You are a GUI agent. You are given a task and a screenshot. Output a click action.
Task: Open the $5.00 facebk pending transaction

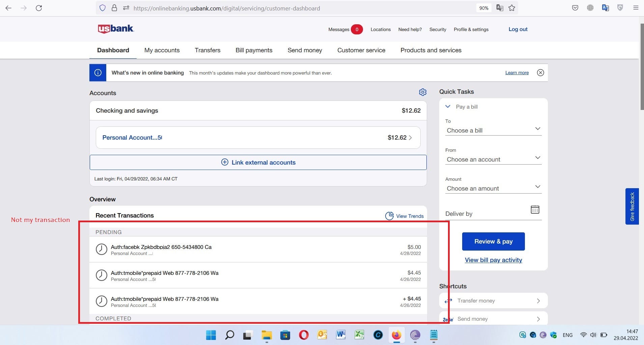(x=258, y=250)
